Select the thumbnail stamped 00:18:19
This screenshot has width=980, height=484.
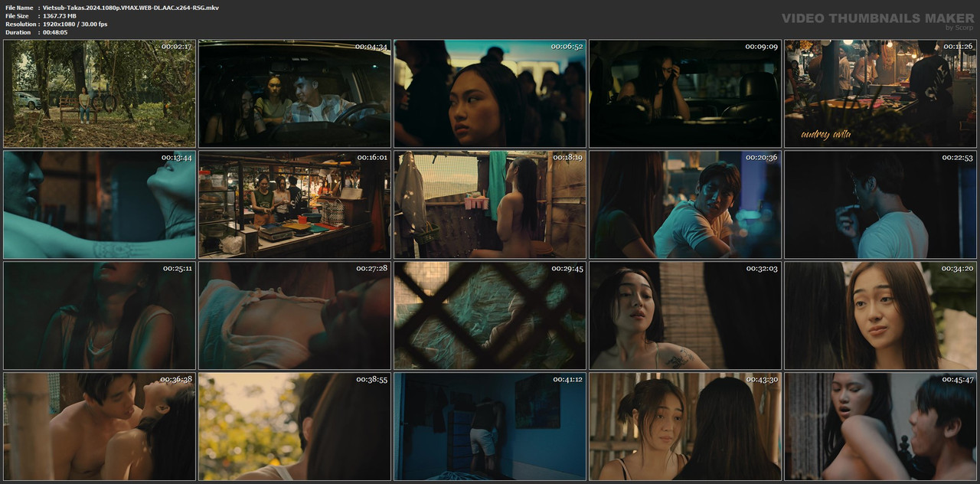[490, 204]
